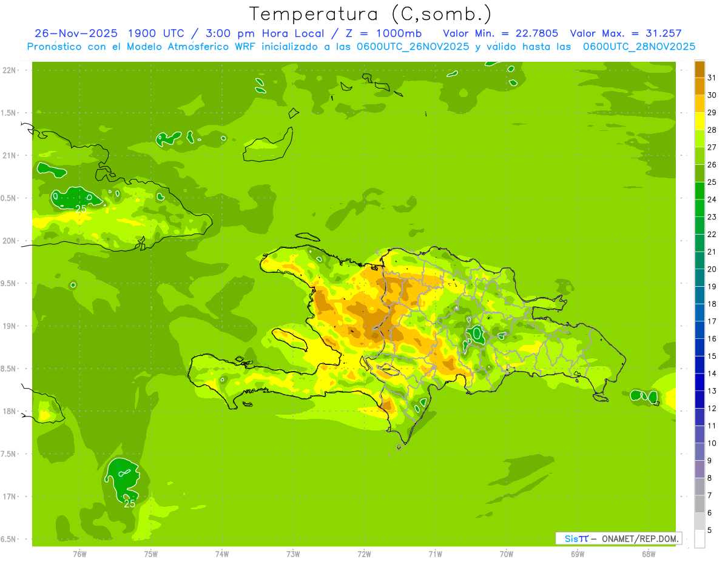Click the '14' value on the colorbar
Image resolution: width=728 pixels, height=562 pixels.
pos(712,373)
